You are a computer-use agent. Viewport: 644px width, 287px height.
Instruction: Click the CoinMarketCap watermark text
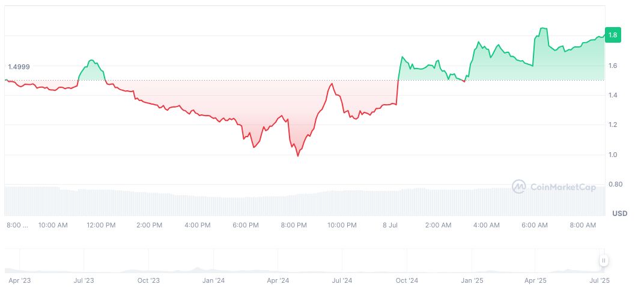tap(563, 188)
